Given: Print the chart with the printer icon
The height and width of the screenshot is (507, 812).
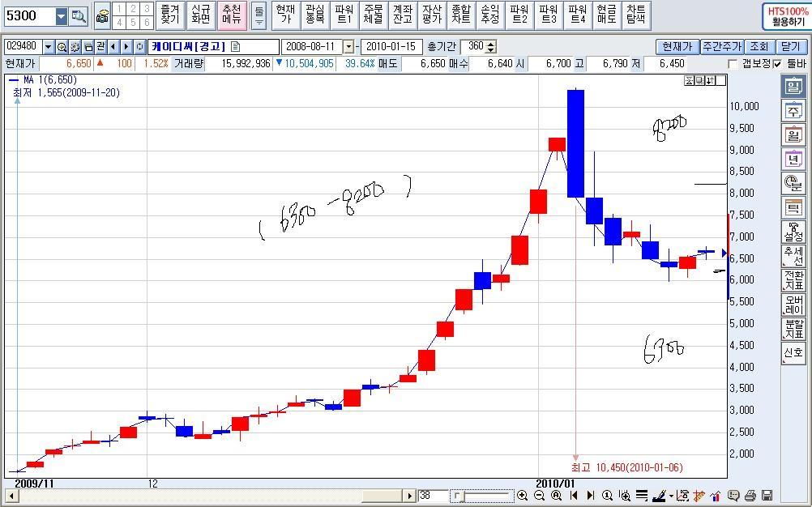Looking at the screenshot, I should [x=751, y=496].
